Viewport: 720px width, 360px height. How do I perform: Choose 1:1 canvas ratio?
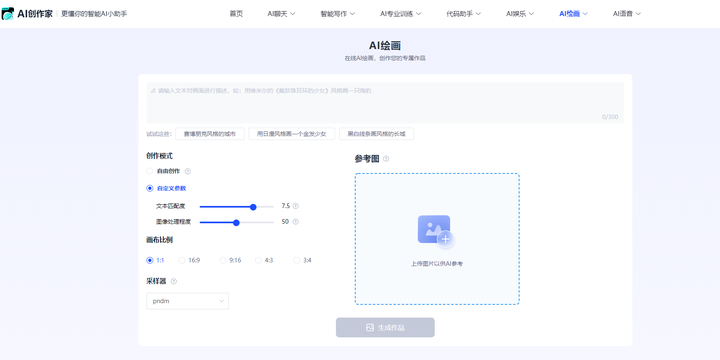(150, 260)
